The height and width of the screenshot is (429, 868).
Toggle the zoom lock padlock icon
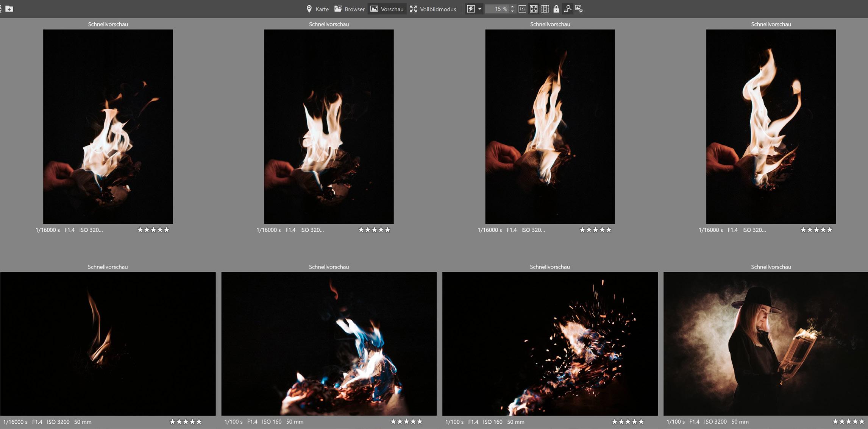tap(556, 9)
